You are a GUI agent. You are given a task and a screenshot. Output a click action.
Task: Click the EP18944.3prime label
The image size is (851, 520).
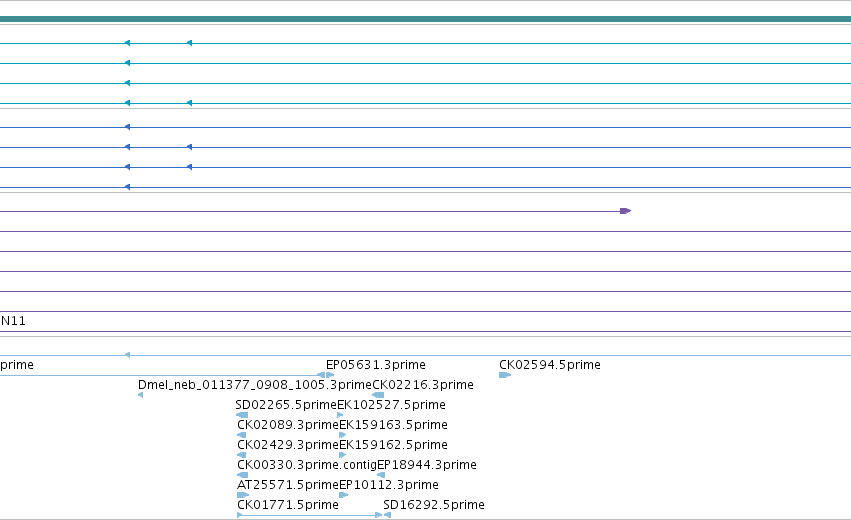point(427,465)
